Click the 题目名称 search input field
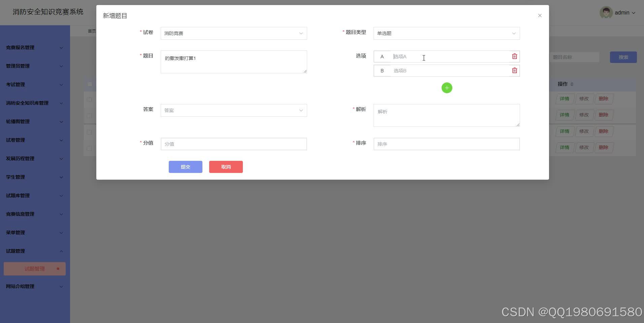Image resolution: width=644 pixels, height=323 pixels. pyautogui.click(x=574, y=57)
